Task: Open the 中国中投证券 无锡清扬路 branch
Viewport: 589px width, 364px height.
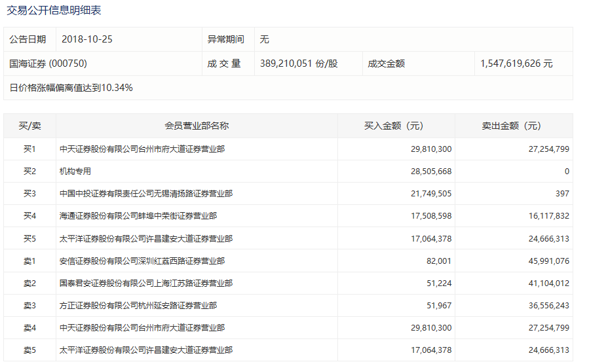Action: click(145, 194)
